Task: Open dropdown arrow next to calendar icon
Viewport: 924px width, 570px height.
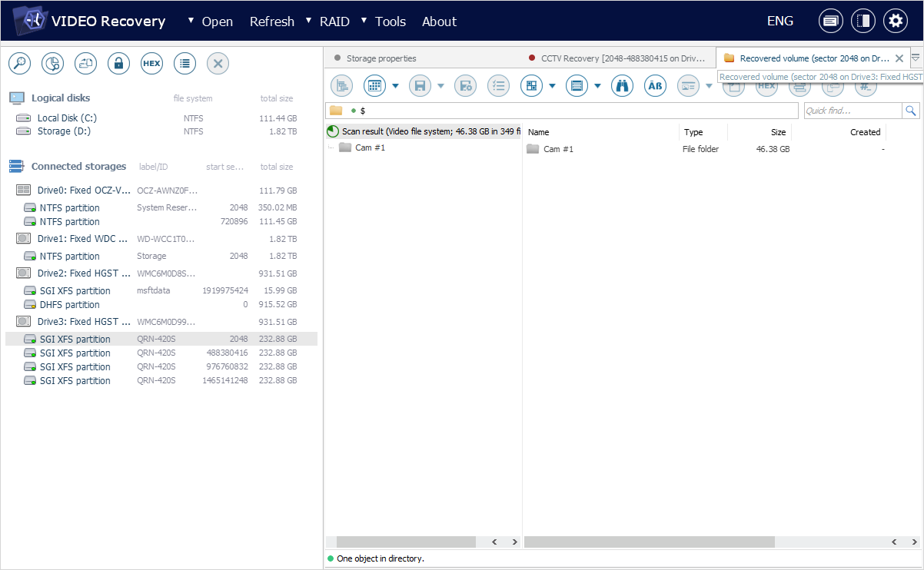Action: click(x=395, y=86)
